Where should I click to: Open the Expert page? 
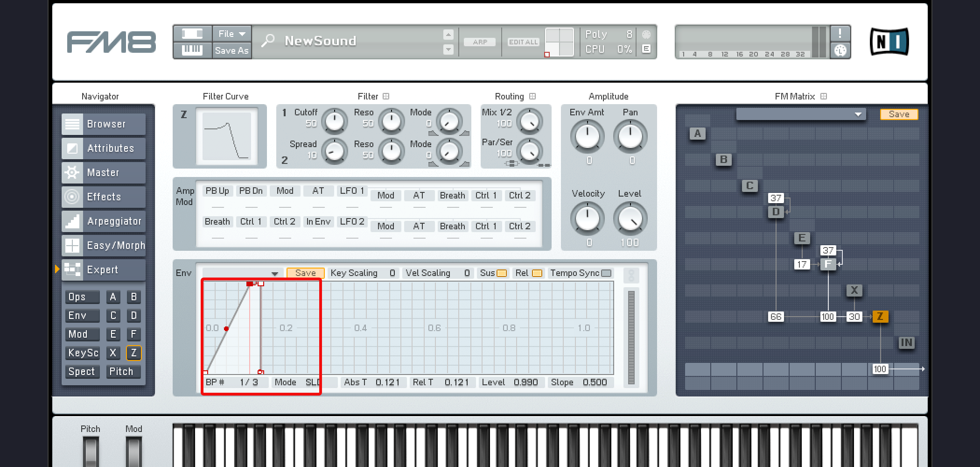click(x=104, y=269)
